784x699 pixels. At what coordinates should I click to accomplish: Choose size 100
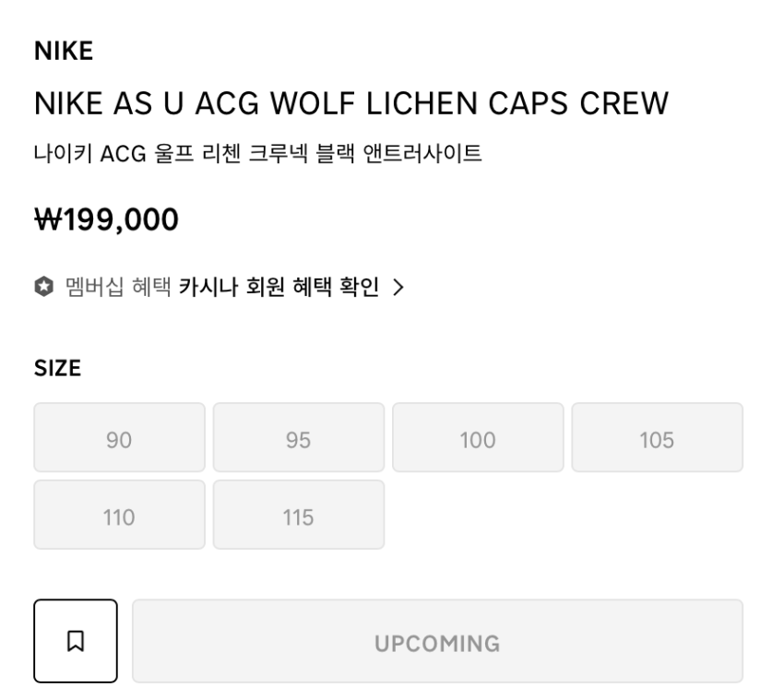tap(477, 438)
